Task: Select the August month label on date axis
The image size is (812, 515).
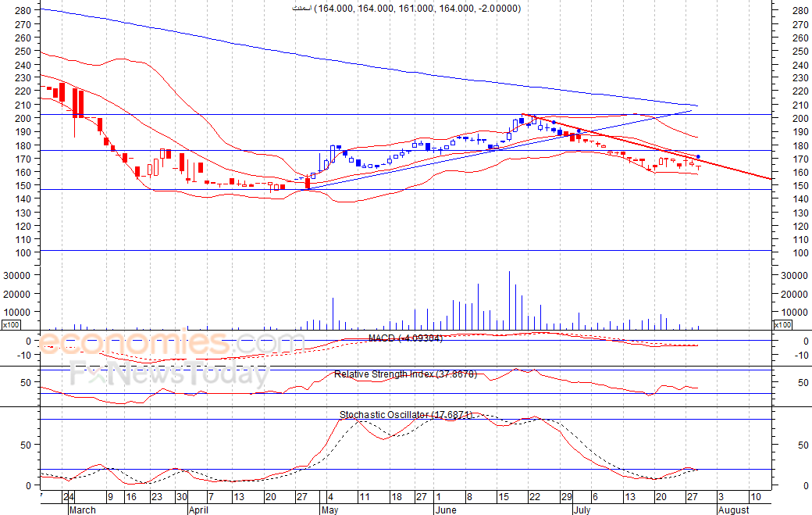Action: [733, 510]
